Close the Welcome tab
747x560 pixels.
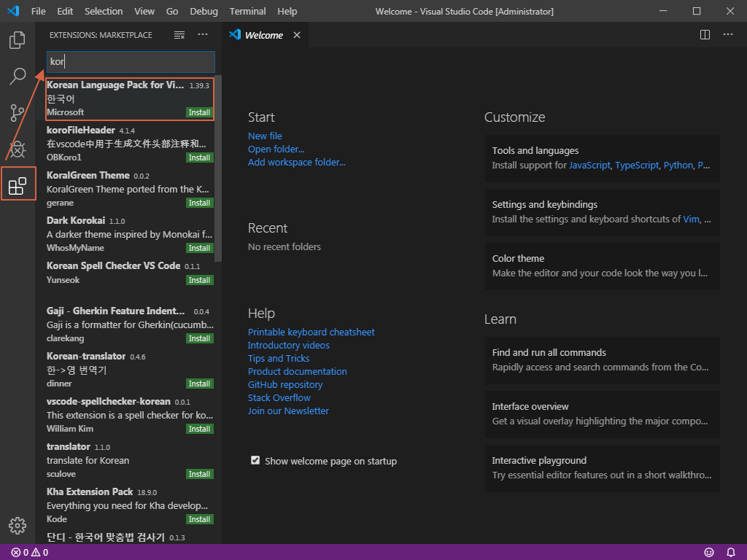click(x=297, y=35)
